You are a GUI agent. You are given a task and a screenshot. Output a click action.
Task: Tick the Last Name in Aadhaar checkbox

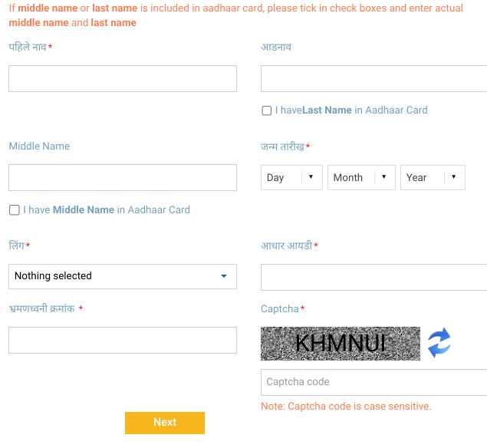pyautogui.click(x=266, y=110)
